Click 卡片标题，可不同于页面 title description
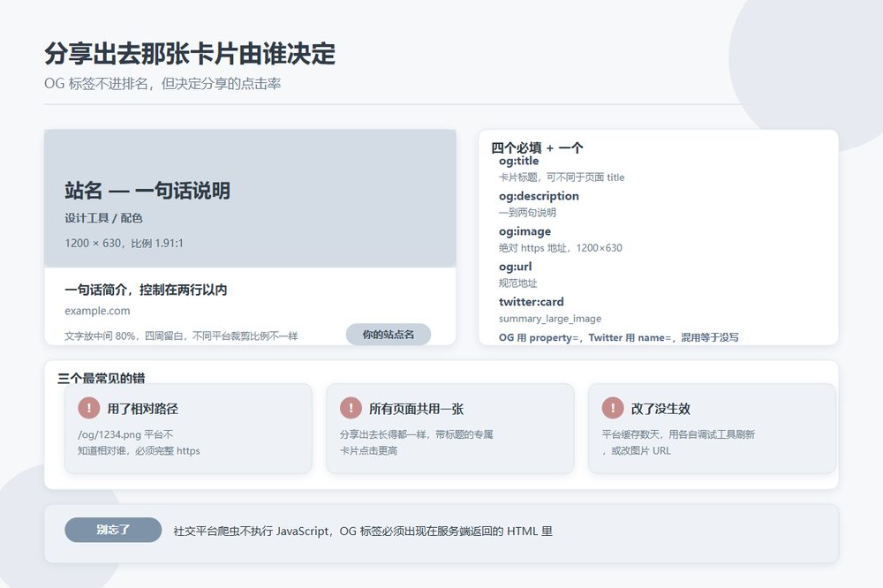Image resolution: width=883 pixels, height=588 pixels. click(562, 177)
